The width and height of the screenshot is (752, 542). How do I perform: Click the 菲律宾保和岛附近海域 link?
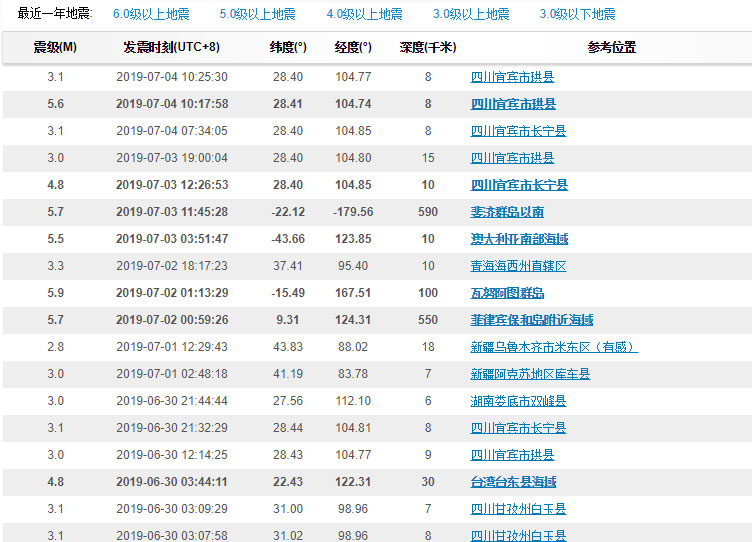click(x=531, y=320)
